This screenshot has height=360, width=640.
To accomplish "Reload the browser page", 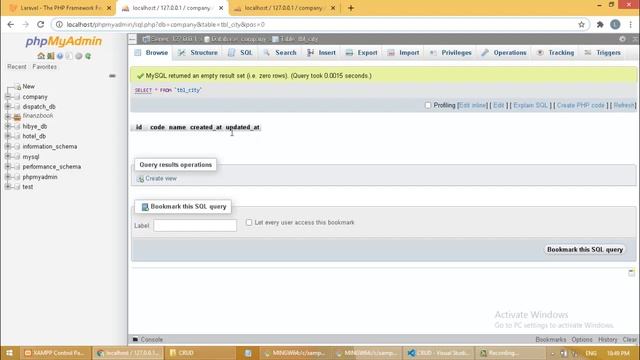I will pos(40,24).
